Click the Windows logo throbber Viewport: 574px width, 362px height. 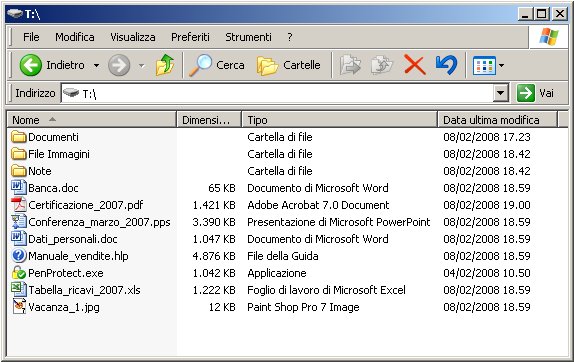[548, 37]
